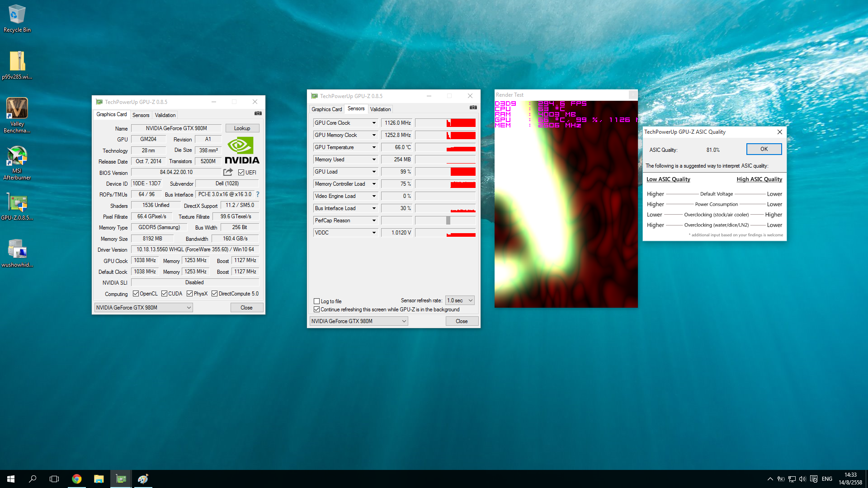Screen dimensions: 868x488
Task: Open the Windows Start menu
Action: [x=11, y=479]
